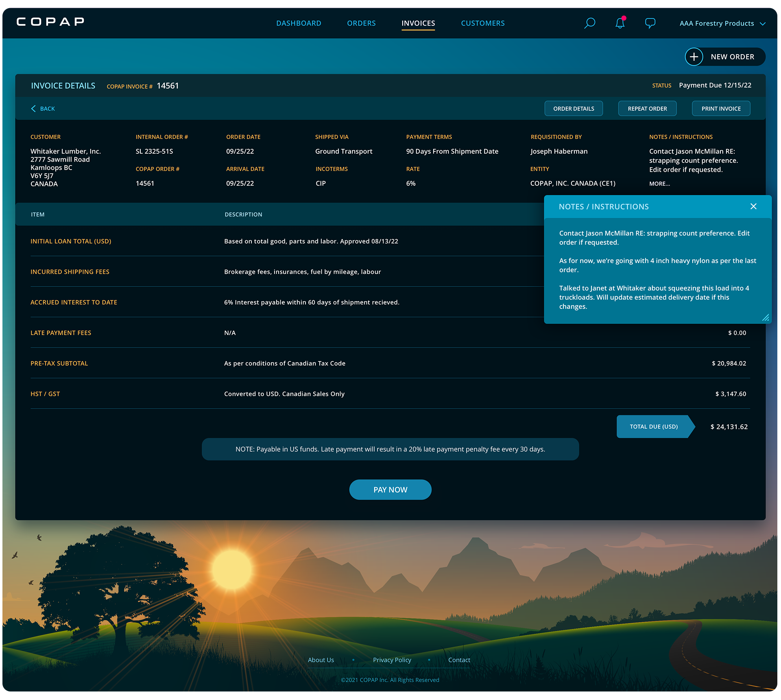Select the Incurred Shipping Fees row label
The height and width of the screenshot is (700, 781).
(70, 272)
